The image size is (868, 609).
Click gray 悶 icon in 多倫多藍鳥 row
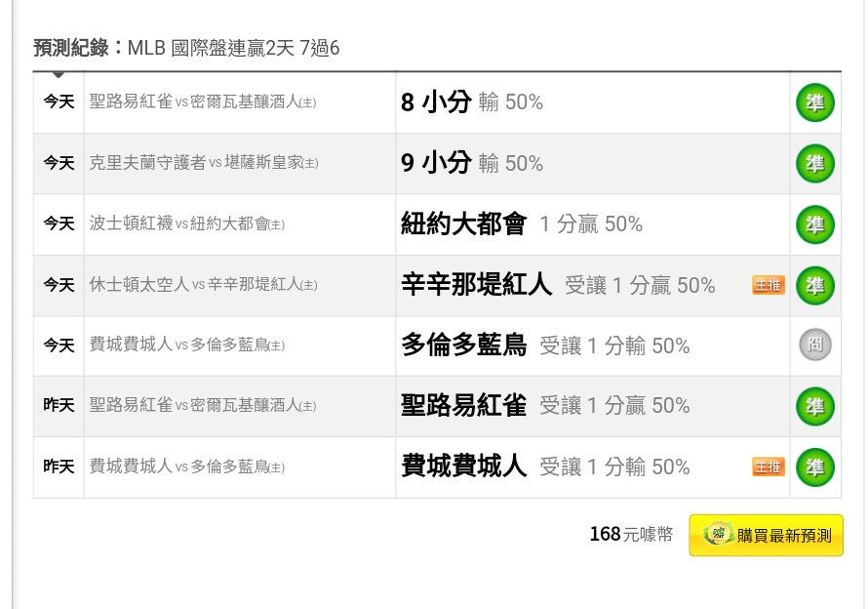coord(815,345)
